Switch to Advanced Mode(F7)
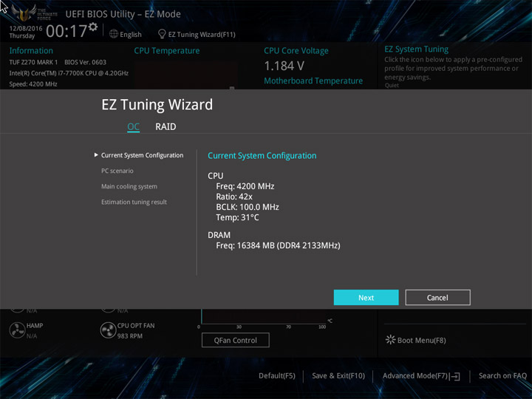Viewport: 532px width, 399px height. click(415, 375)
